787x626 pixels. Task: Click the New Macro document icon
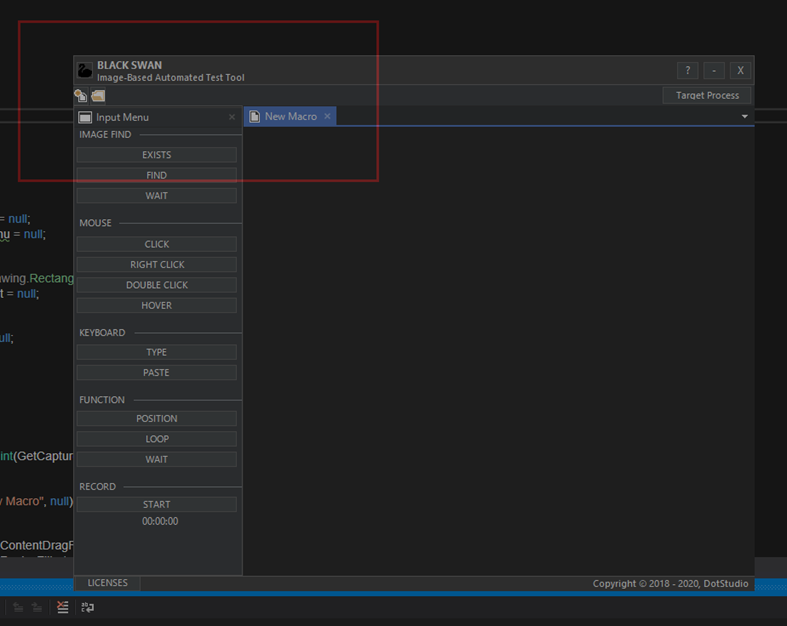(x=254, y=116)
